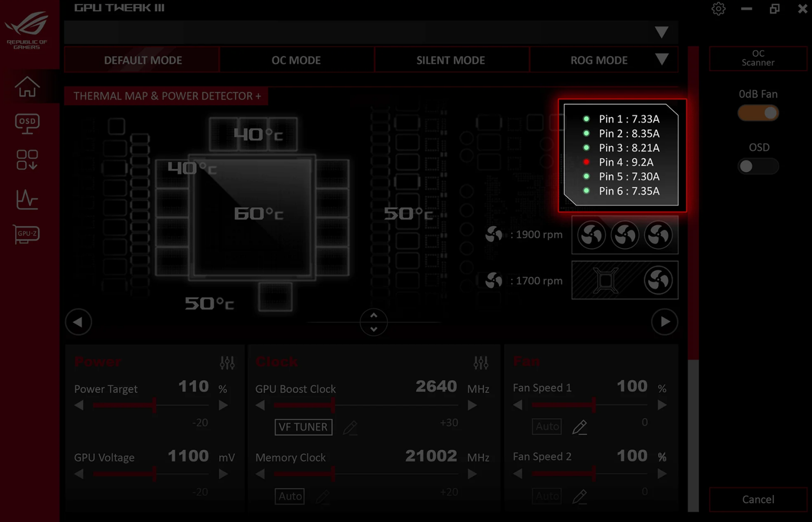Adjust the Memory Clock slider

tap(367, 474)
